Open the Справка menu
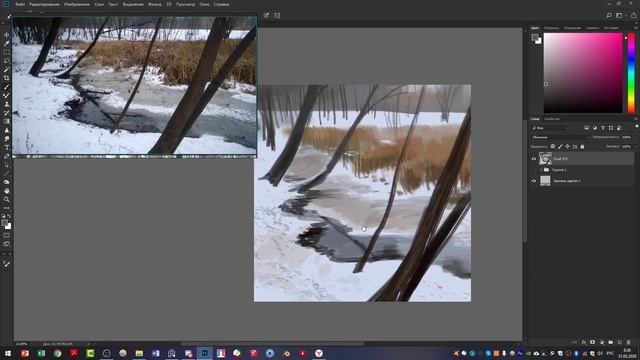This screenshot has width=640, height=360. 221,4
